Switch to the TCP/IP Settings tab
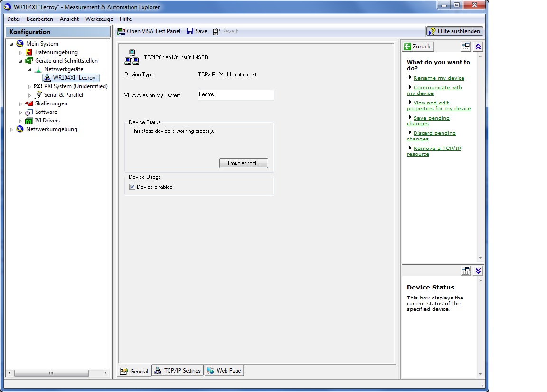This screenshot has width=547, height=392. coord(178,371)
